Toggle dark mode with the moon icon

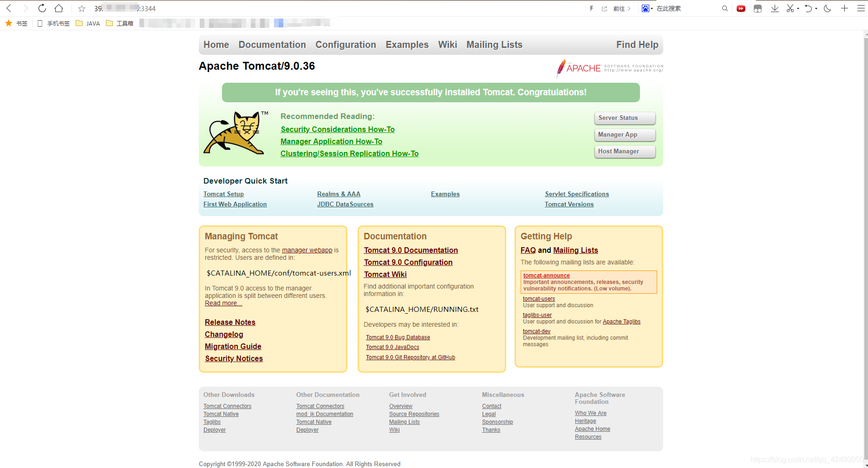click(827, 8)
